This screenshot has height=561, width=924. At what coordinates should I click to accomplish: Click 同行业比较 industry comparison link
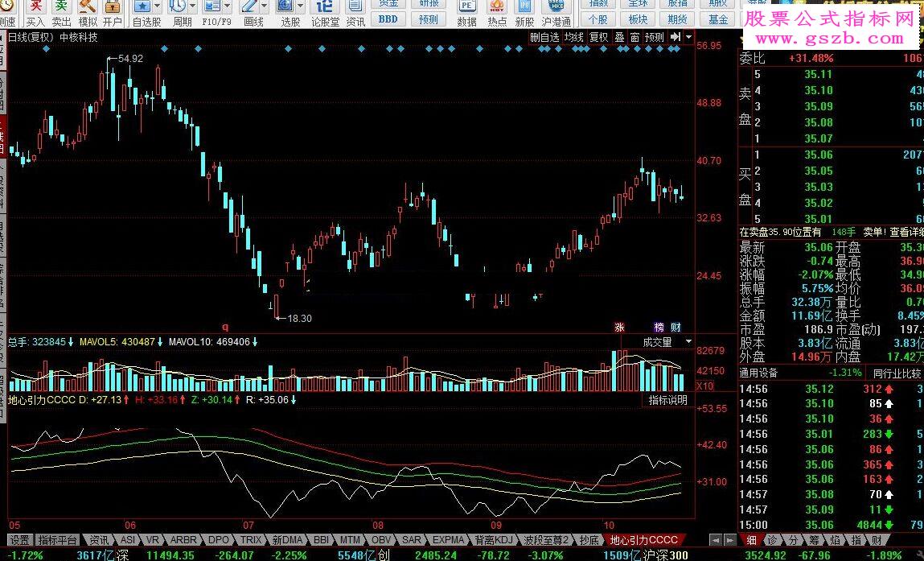pos(897,373)
